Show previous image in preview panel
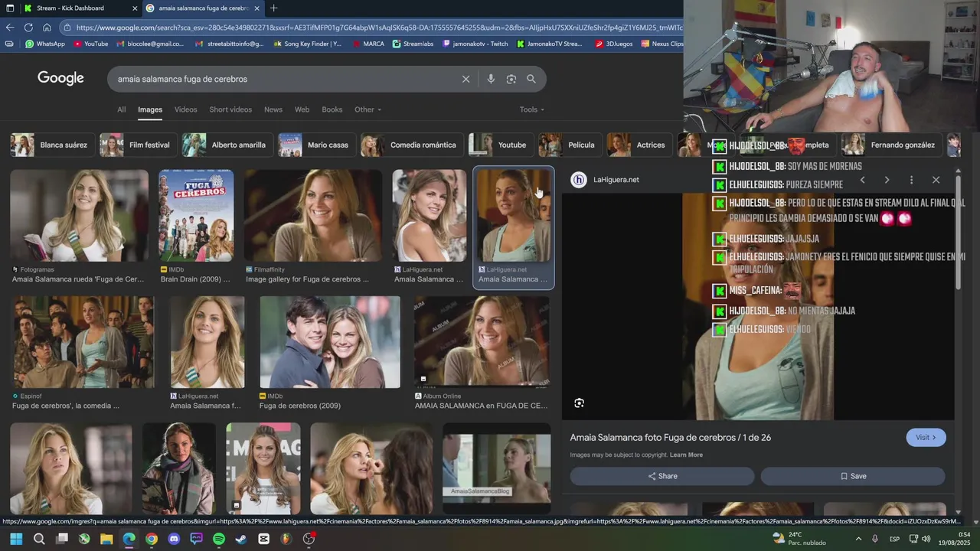This screenshot has height=551, width=980. (862, 180)
